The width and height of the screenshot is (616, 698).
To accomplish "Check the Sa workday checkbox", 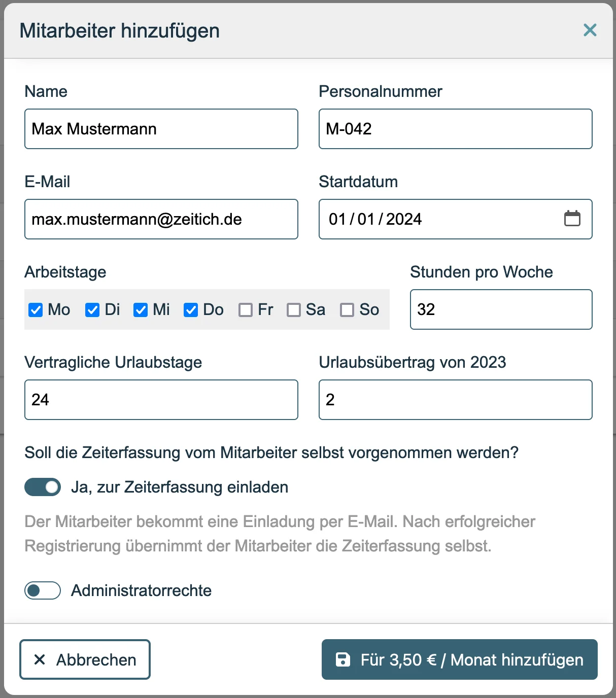I will [x=294, y=310].
